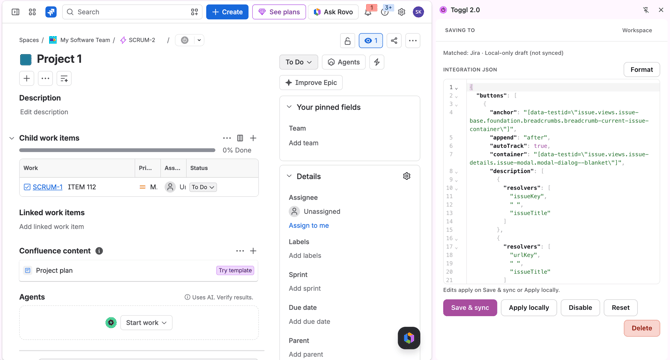Toggle the sidebar panel icon
Screen dimensions: 670x360
coord(15,12)
